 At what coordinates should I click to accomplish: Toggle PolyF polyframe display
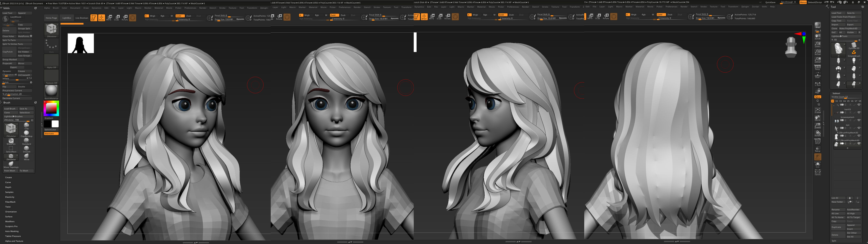coord(817,141)
